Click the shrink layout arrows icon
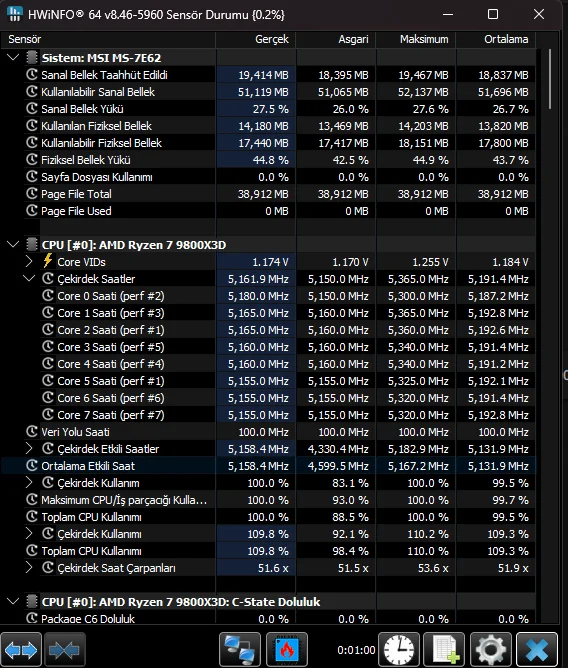Screen dimensions: 568x668 point(65,650)
